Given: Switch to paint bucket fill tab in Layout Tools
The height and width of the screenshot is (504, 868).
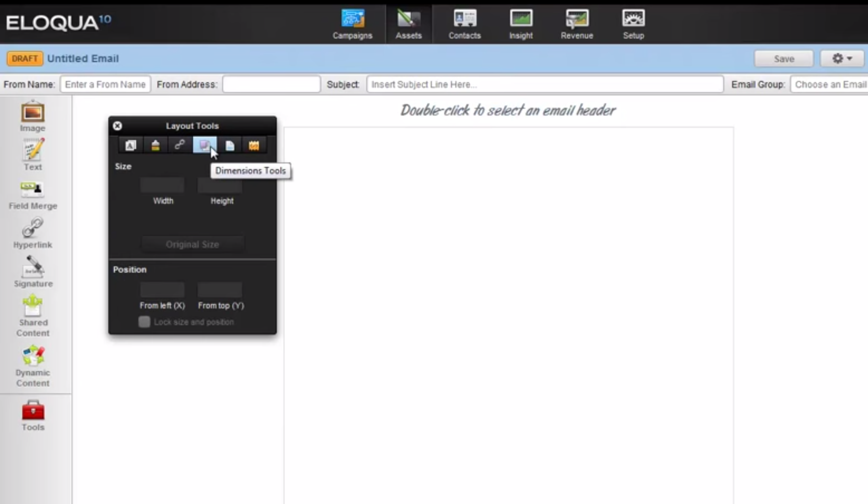Looking at the screenshot, I should click(x=155, y=145).
